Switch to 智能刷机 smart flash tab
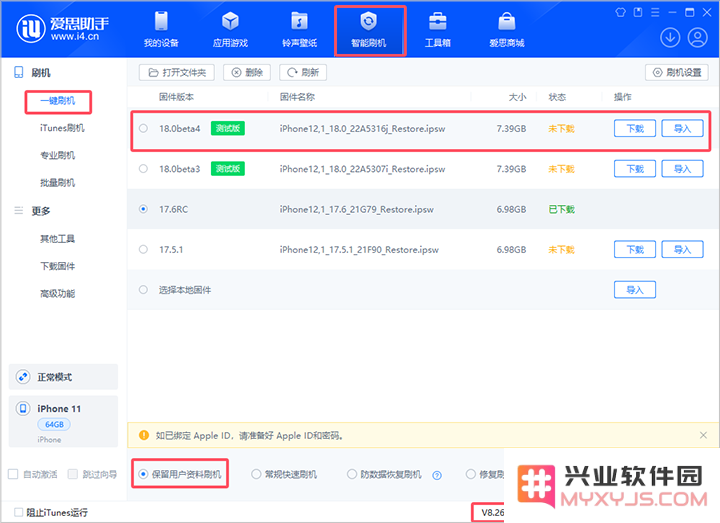The image size is (720, 523). click(369, 29)
